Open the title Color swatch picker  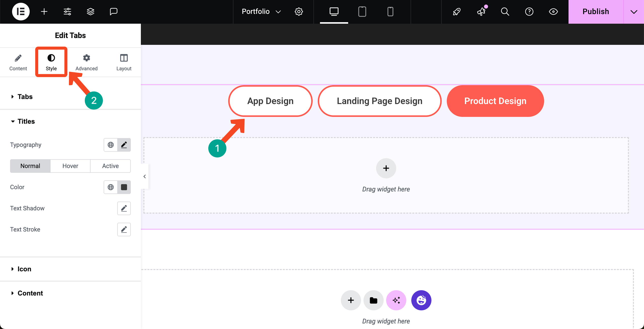pos(124,187)
